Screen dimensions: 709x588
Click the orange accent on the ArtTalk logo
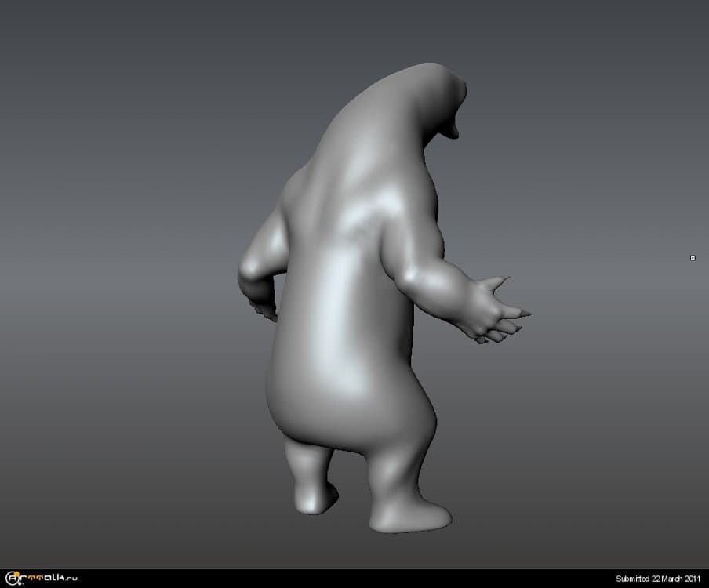tap(16, 575)
